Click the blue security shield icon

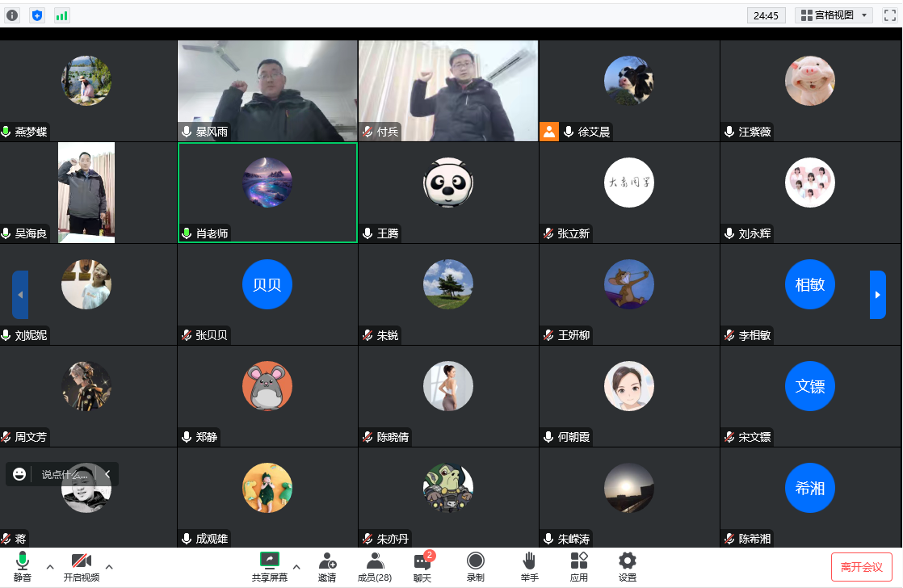(x=37, y=15)
